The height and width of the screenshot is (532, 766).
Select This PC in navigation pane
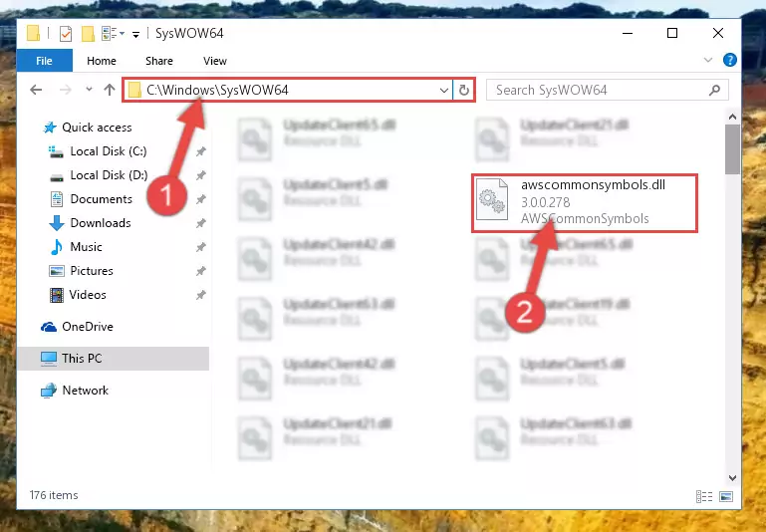click(x=82, y=359)
